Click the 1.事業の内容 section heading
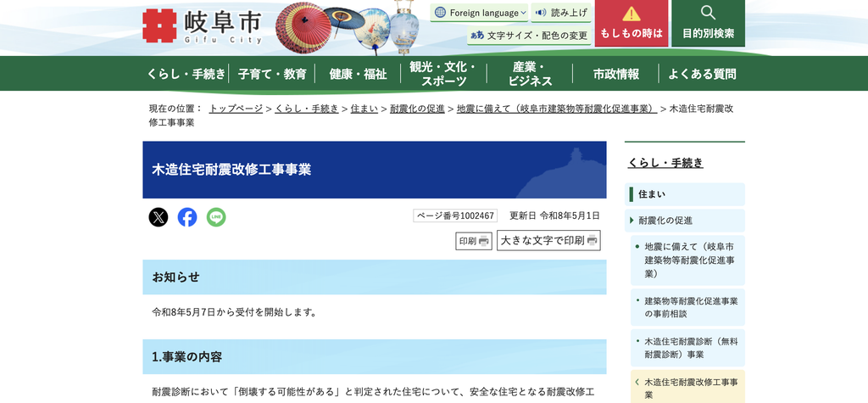 (x=374, y=357)
